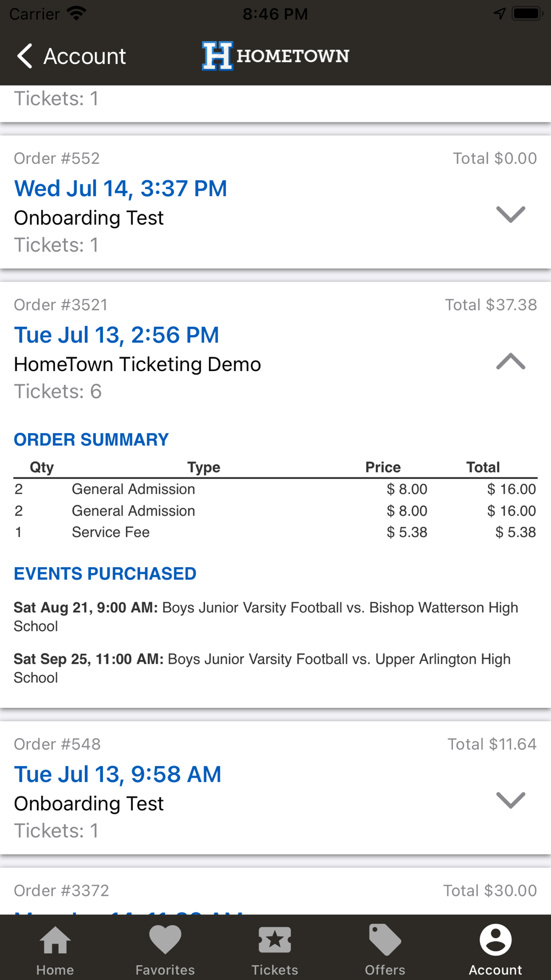Expand Order #552 details chevron
This screenshot has width=551, height=980.
[511, 214]
